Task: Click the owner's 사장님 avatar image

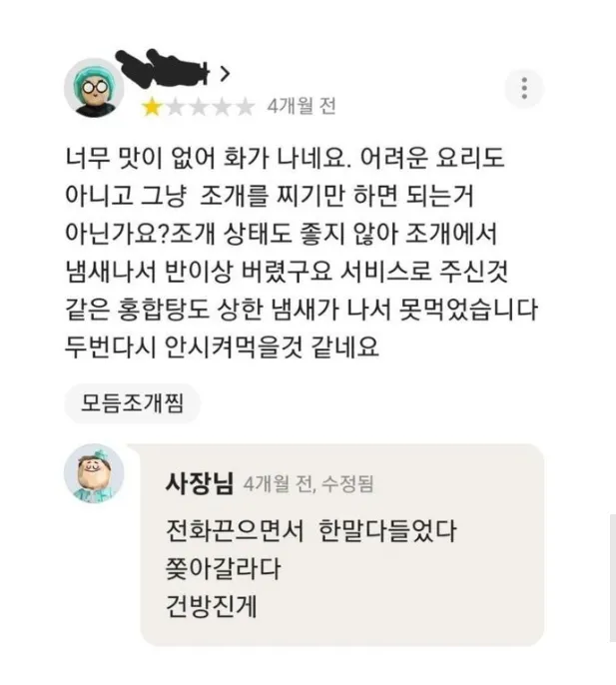Action: (x=94, y=473)
